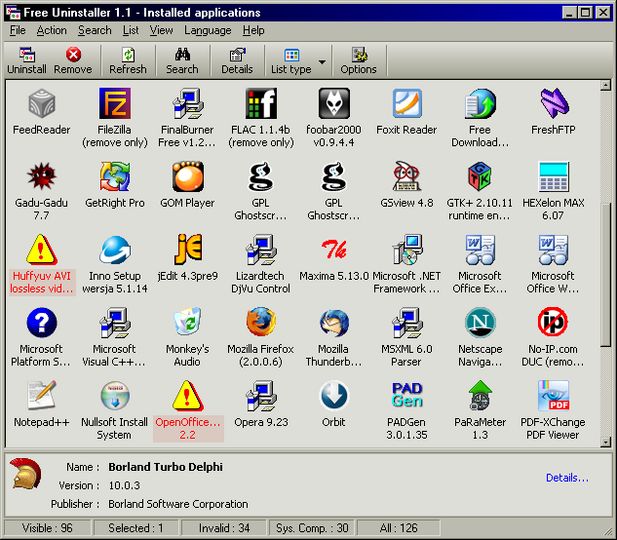617x540 pixels.
Task: Open the Details toolbar button
Action: coord(237,61)
